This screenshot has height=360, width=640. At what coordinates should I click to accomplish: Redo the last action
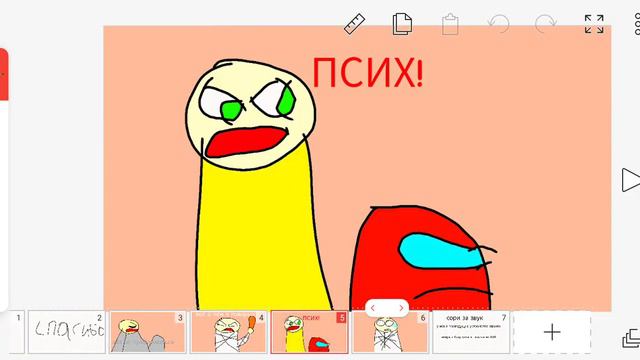546,24
